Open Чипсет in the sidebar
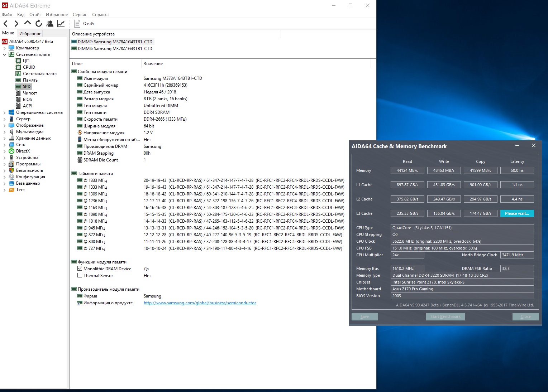Screen dimensions: 548x392 click(30, 93)
